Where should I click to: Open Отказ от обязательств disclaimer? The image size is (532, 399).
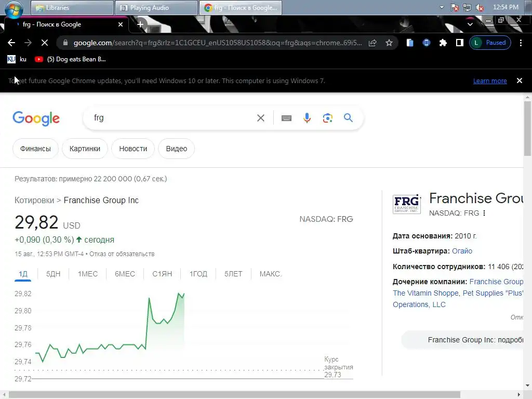click(x=122, y=254)
